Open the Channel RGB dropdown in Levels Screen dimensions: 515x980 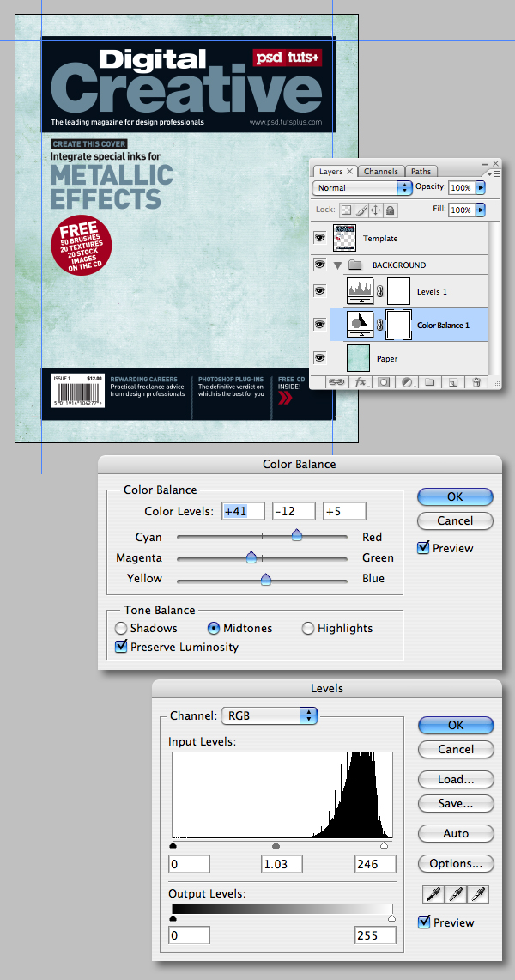tap(270, 715)
